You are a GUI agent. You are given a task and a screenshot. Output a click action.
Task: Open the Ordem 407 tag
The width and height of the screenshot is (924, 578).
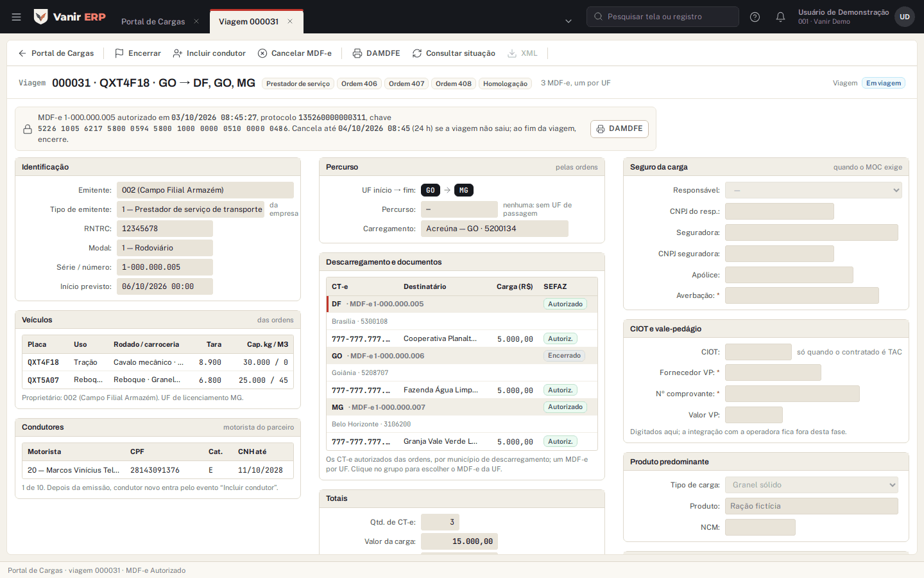click(x=407, y=83)
